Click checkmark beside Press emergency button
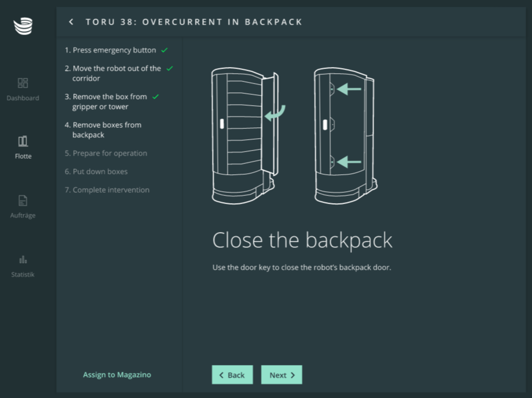This screenshot has height=398, width=532. [x=164, y=51]
